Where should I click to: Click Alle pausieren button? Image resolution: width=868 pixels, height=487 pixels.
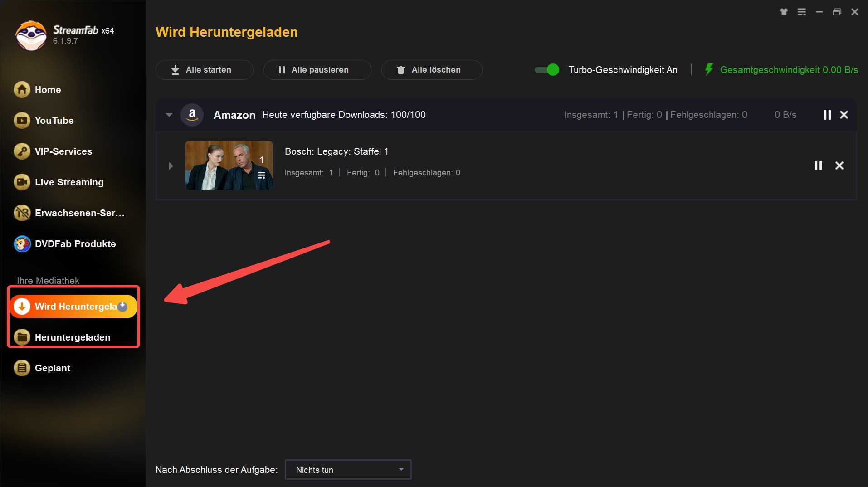[317, 70]
